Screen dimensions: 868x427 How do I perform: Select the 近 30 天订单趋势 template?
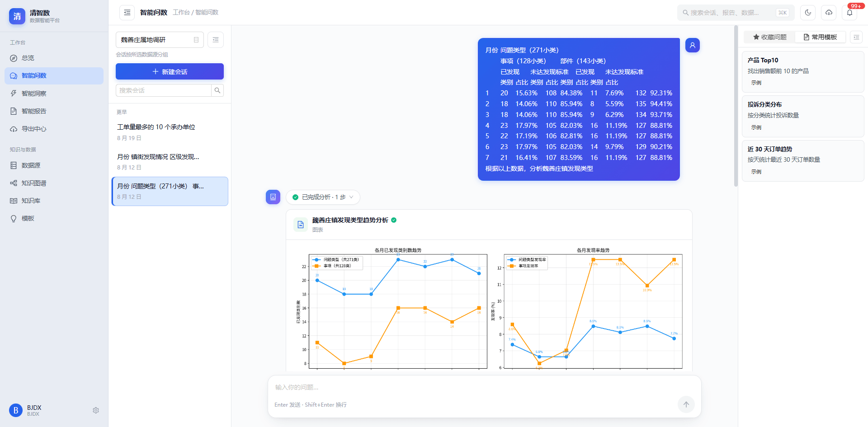click(803, 160)
